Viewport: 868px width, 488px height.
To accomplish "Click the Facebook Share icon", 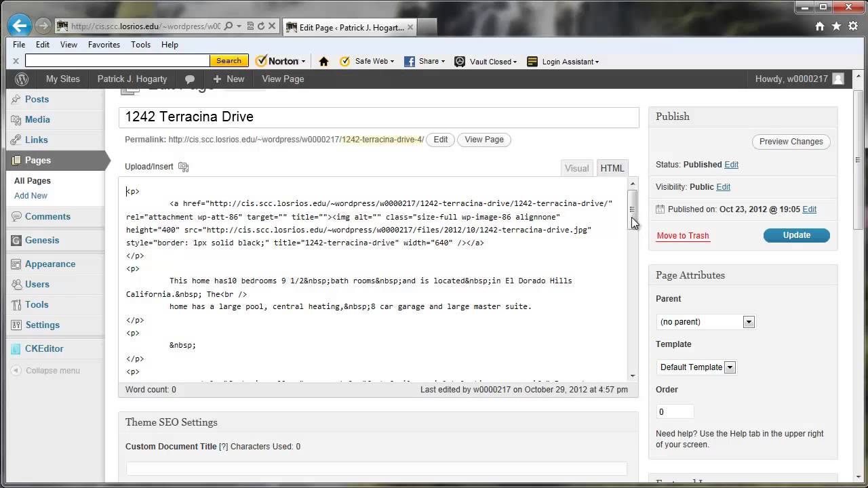I will click(x=410, y=61).
